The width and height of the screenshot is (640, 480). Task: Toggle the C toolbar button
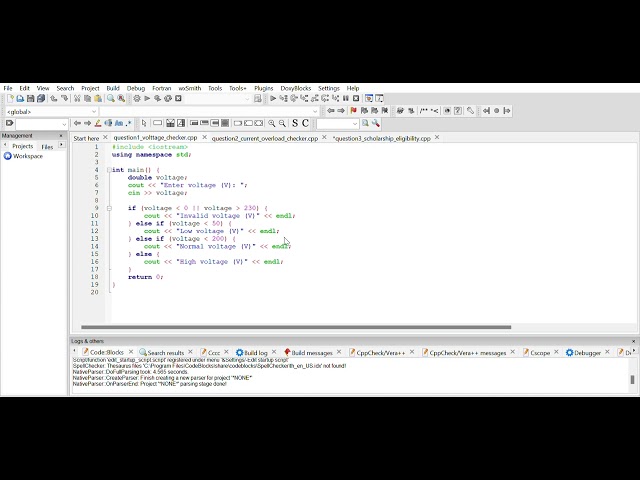tap(305, 123)
